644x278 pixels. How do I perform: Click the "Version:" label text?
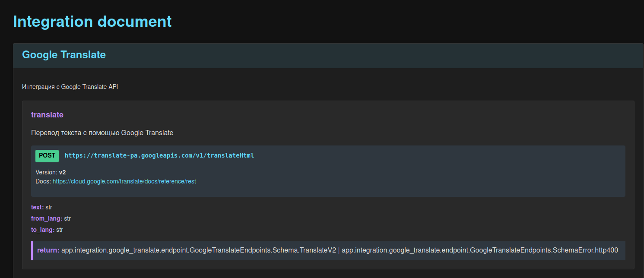46,172
